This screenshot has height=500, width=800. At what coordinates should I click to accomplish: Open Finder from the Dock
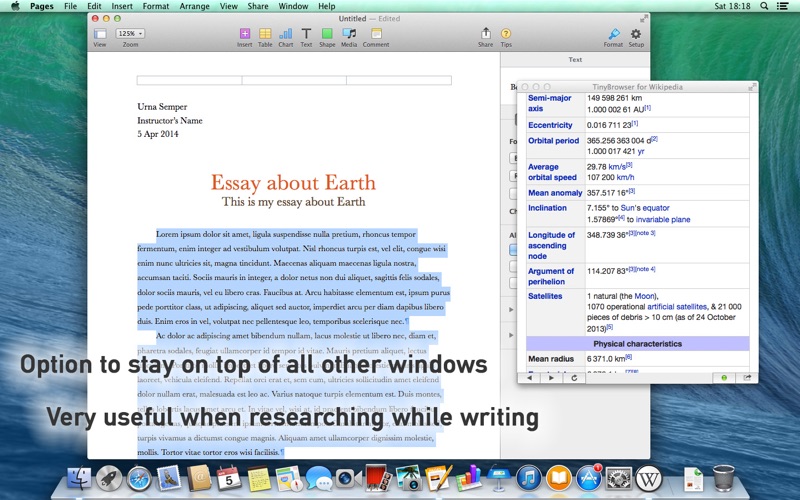pyautogui.click(x=80, y=479)
